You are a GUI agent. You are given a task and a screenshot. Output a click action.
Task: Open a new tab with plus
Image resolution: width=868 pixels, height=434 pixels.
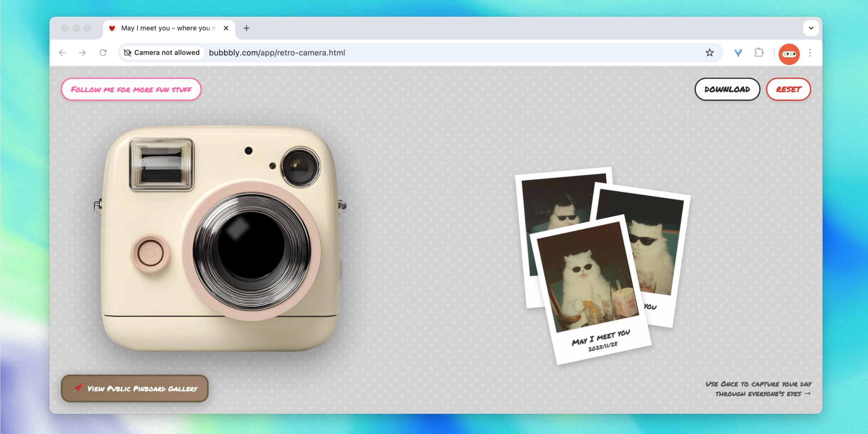(246, 28)
